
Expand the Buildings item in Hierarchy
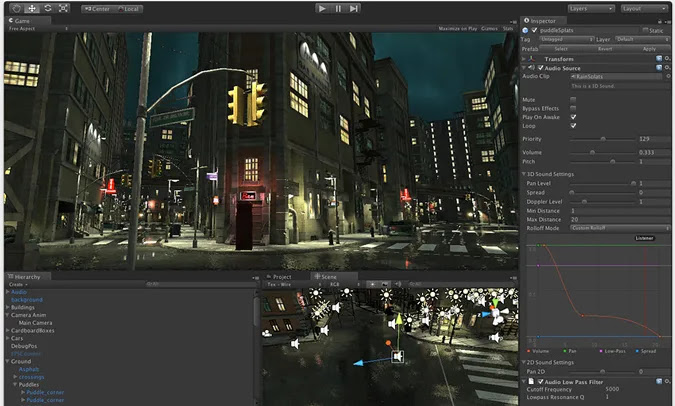tap(8, 307)
